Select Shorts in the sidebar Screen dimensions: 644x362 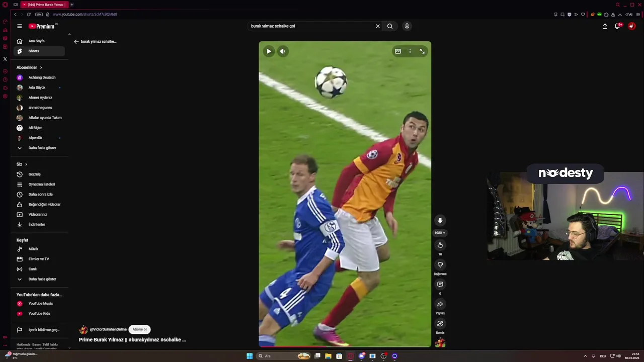pyautogui.click(x=39, y=51)
